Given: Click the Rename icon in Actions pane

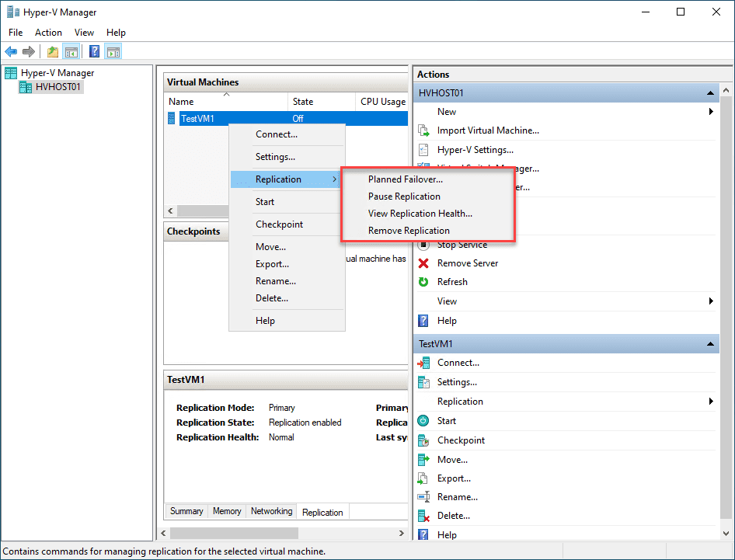Looking at the screenshot, I should point(423,497).
